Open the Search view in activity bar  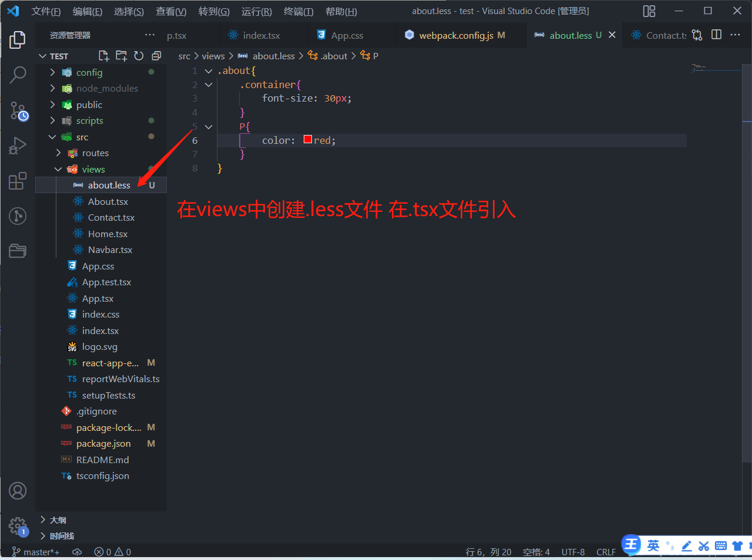(18, 75)
